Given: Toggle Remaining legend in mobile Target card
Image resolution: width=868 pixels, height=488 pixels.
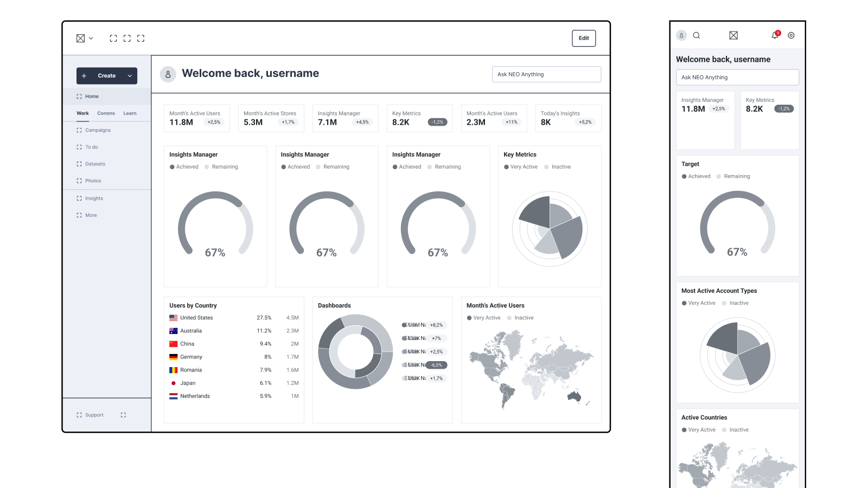Looking at the screenshot, I should (733, 176).
